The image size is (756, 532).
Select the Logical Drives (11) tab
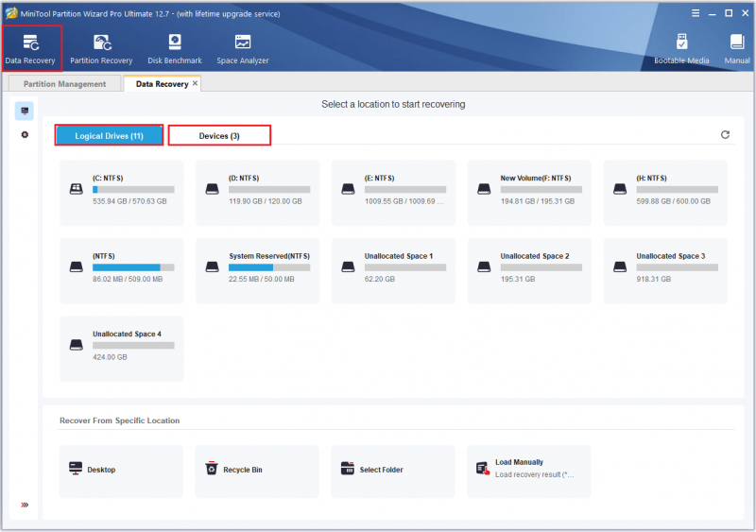coord(109,135)
